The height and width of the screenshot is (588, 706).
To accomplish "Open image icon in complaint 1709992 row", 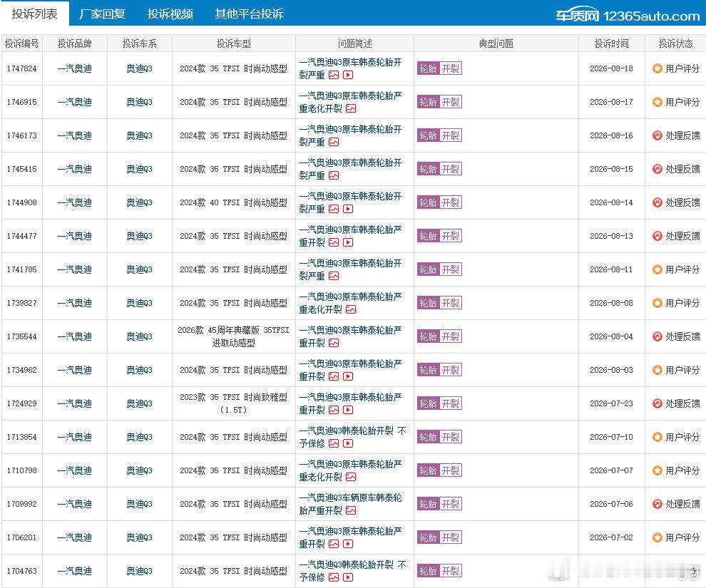I will click(x=351, y=510).
